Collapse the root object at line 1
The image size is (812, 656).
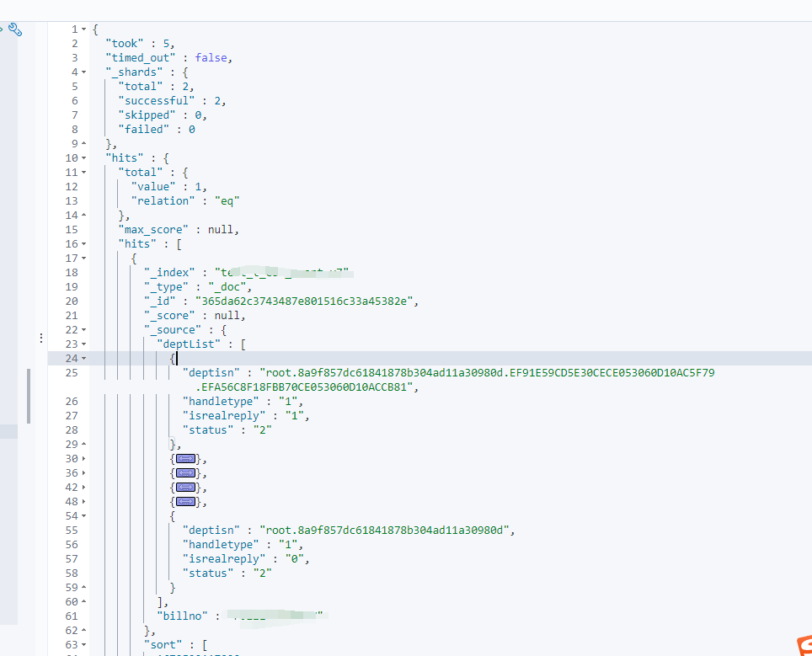[84, 29]
